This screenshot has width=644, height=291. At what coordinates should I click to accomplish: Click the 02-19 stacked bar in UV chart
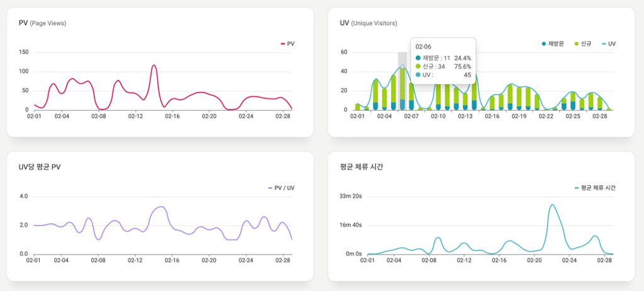[x=519, y=98]
